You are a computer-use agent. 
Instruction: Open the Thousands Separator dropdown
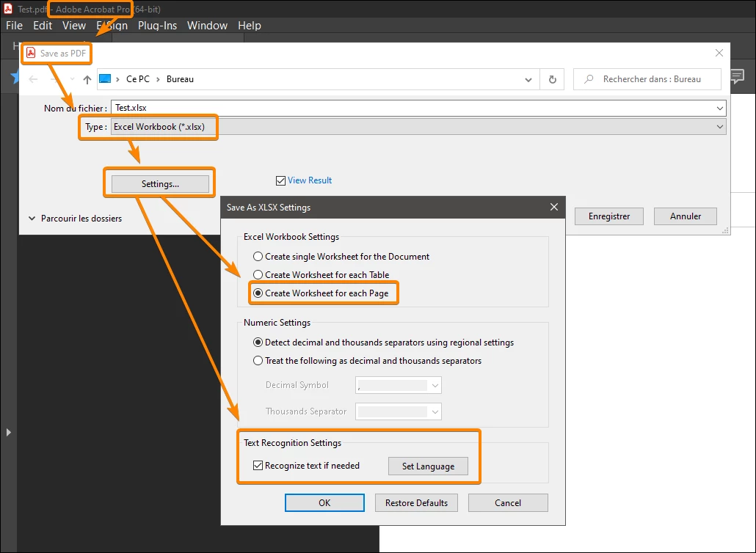(399, 412)
